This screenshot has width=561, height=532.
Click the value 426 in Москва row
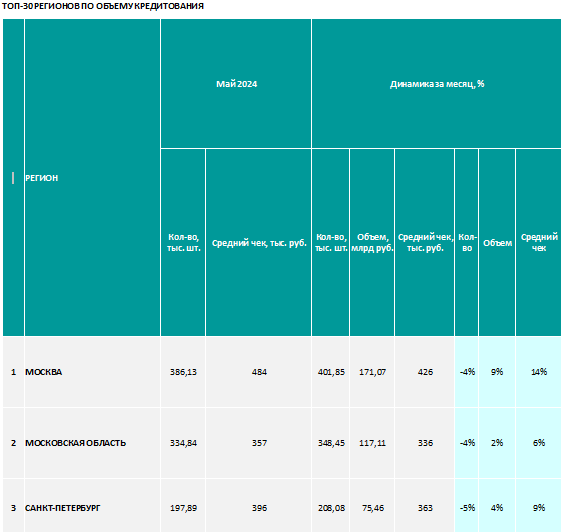pyautogui.click(x=425, y=372)
